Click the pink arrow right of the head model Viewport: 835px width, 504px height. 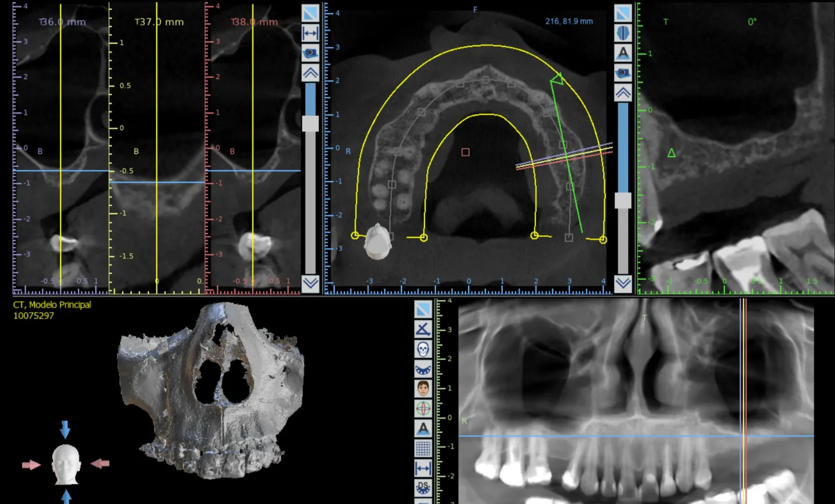pos(100,463)
